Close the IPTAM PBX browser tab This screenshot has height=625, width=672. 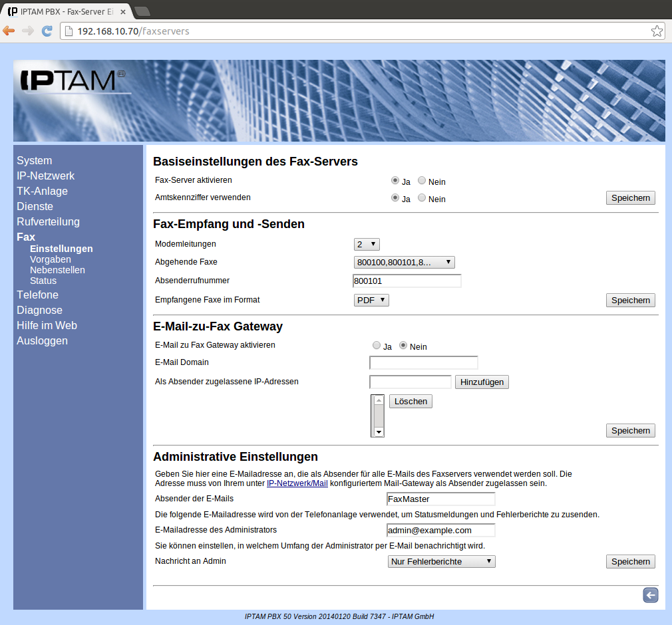[x=124, y=11]
